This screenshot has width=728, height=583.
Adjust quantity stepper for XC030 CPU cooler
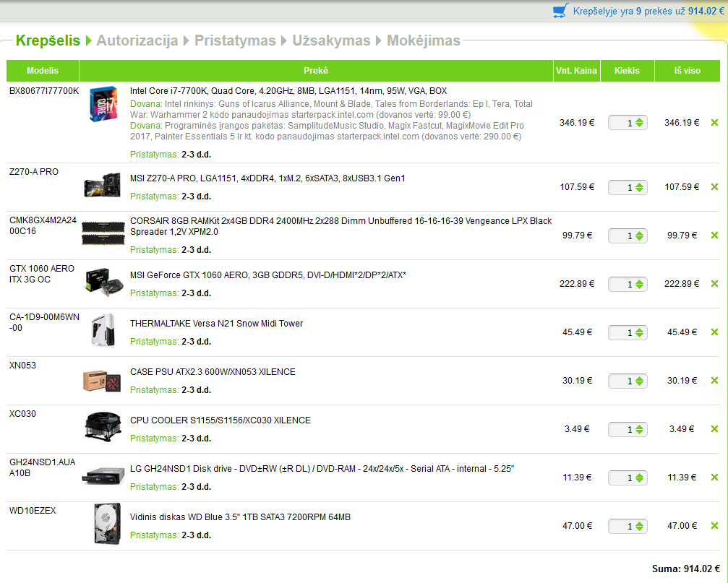[639, 429]
